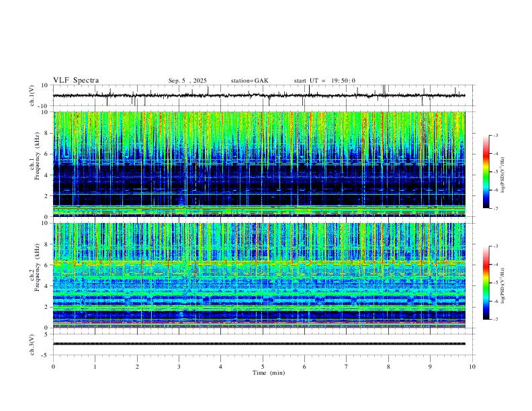Click the 'Time (min)' axis label

[x=269, y=373]
